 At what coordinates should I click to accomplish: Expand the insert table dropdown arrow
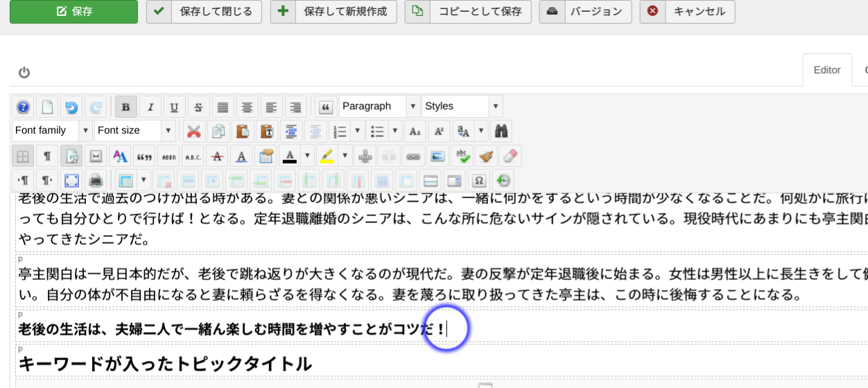tap(144, 180)
